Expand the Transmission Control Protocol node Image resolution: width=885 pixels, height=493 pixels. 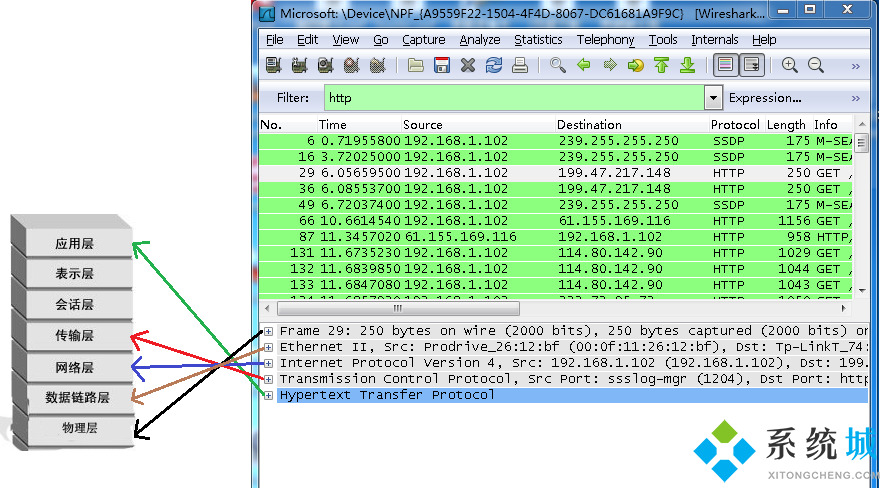[x=269, y=379]
